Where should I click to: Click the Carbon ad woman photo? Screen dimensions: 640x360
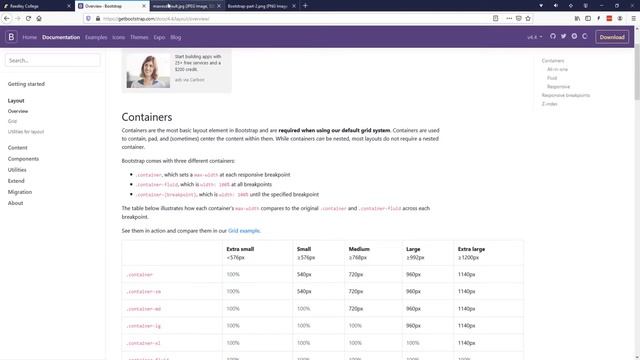pyautogui.click(x=148, y=71)
